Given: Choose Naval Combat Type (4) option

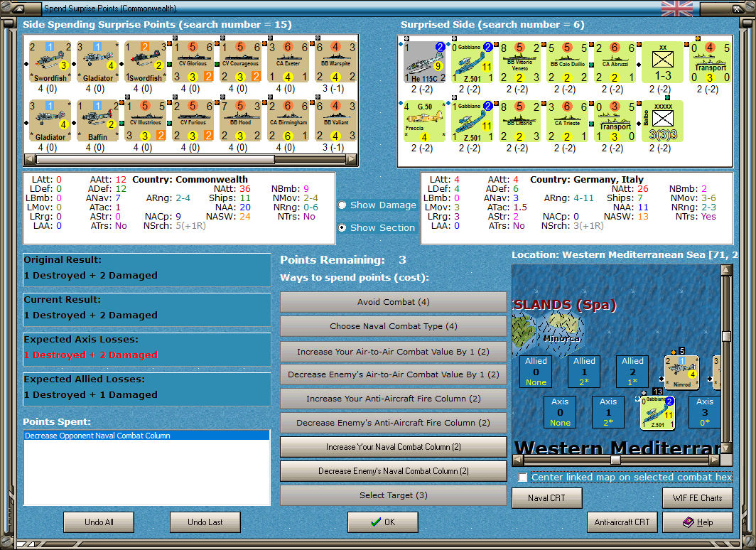Looking at the screenshot, I should click(394, 326).
